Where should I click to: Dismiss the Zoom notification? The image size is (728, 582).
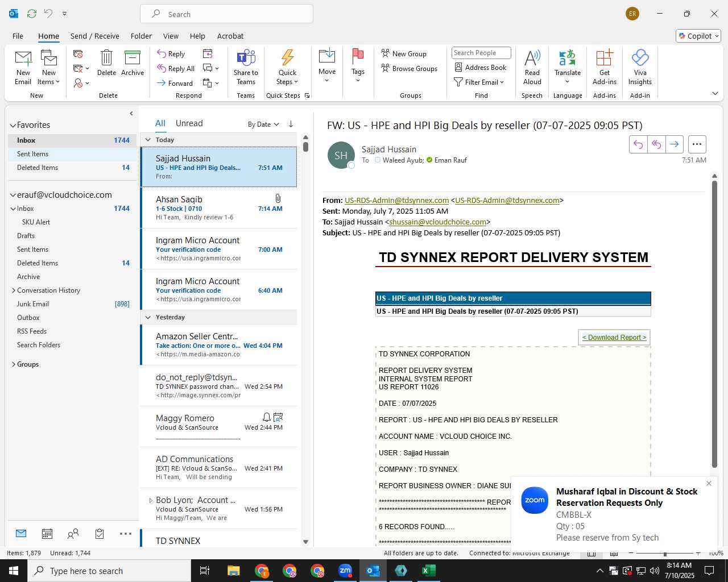coord(709,484)
